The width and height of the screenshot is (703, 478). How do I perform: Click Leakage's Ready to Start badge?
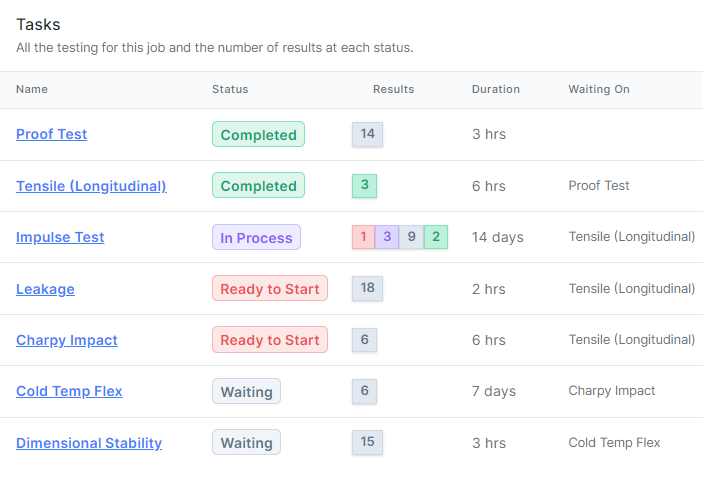pos(270,289)
